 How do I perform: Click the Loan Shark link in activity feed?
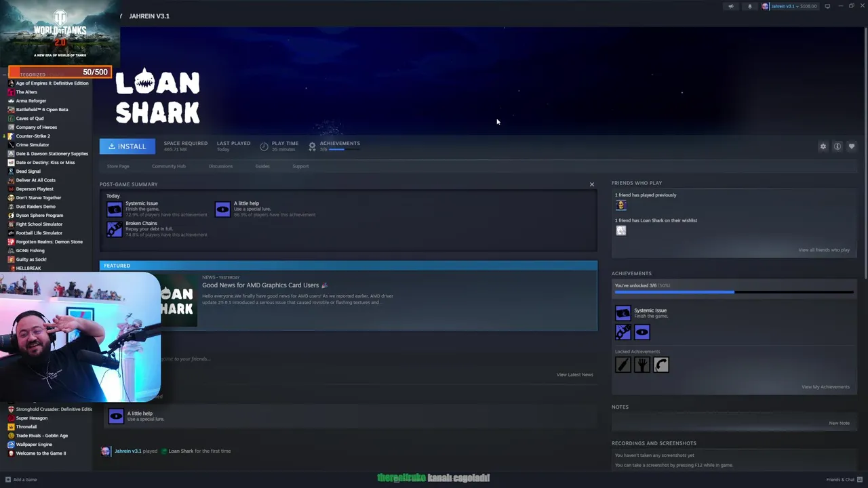[x=181, y=451]
